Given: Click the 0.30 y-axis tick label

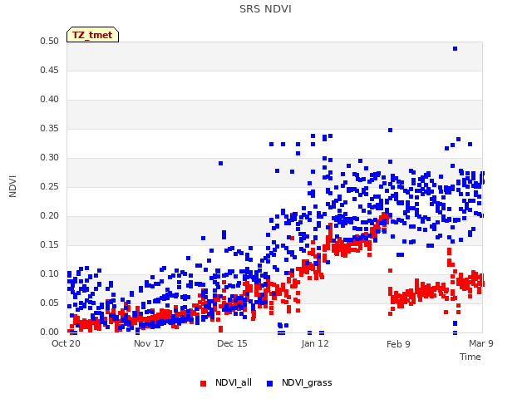Looking at the screenshot, I should (x=49, y=157).
